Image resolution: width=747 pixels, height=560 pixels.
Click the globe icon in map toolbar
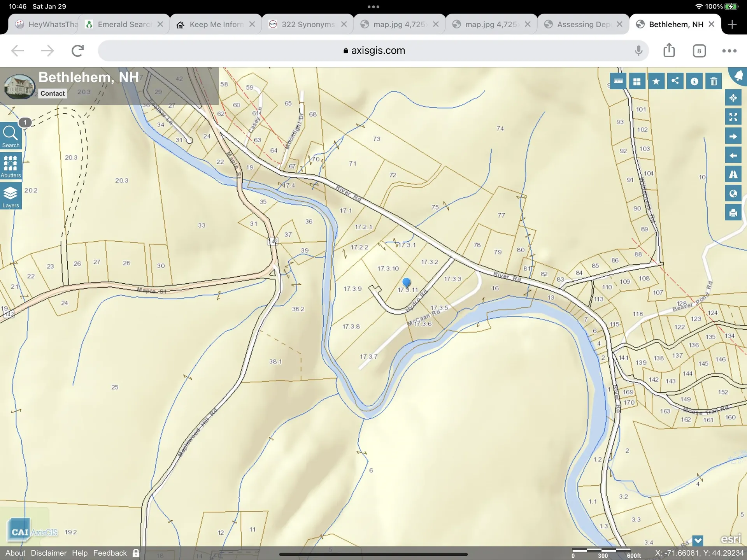[x=733, y=193]
